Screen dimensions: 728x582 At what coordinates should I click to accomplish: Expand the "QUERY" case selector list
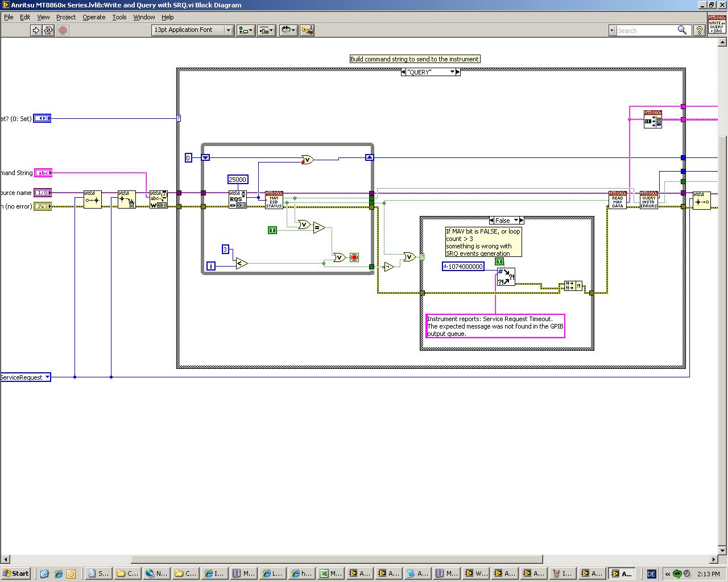pyautogui.click(x=453, y=72)
